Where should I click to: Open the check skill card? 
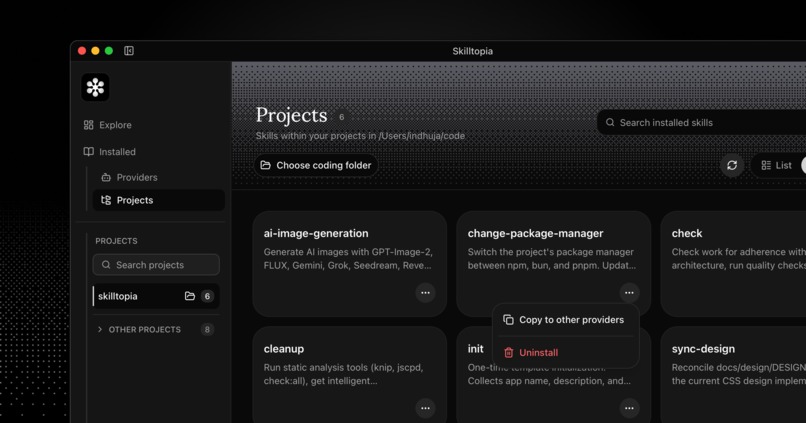[x=734, y=264]
